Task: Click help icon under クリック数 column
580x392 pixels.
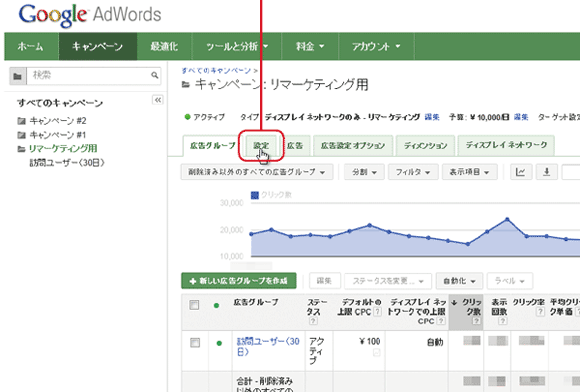Action: tap(476, 321)
